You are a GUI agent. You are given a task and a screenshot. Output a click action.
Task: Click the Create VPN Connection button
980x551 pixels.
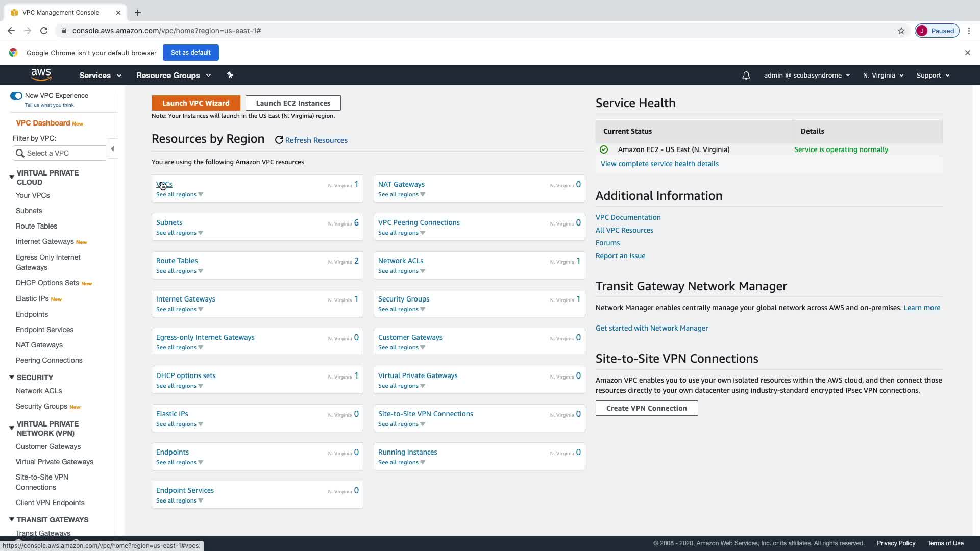tap(646, 408)
